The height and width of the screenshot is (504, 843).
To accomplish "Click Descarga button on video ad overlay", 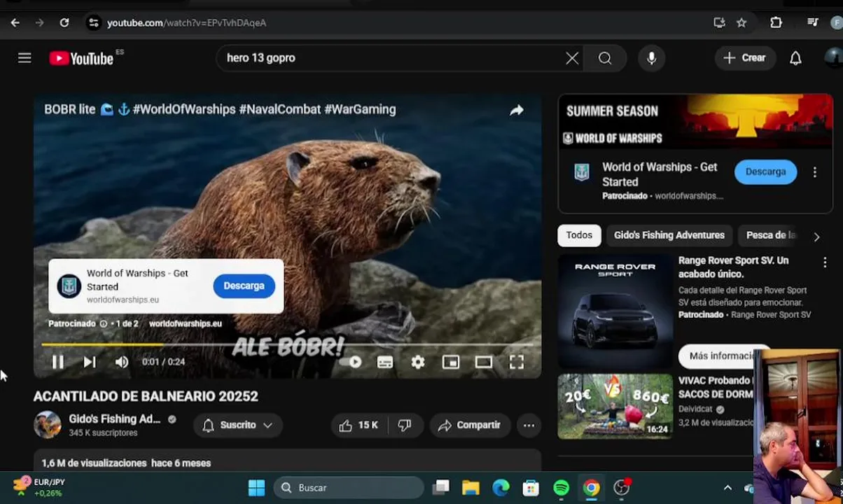I will click(244, 286).
